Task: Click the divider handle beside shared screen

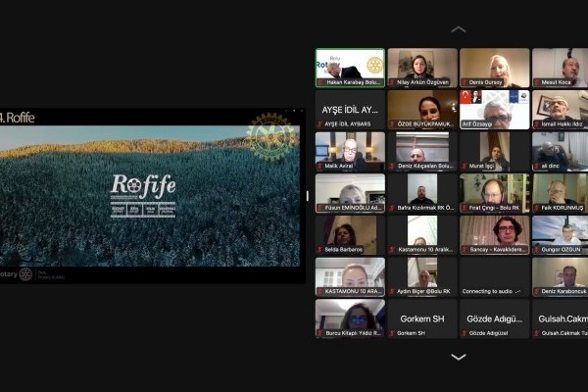Action: tap(308, 195)
